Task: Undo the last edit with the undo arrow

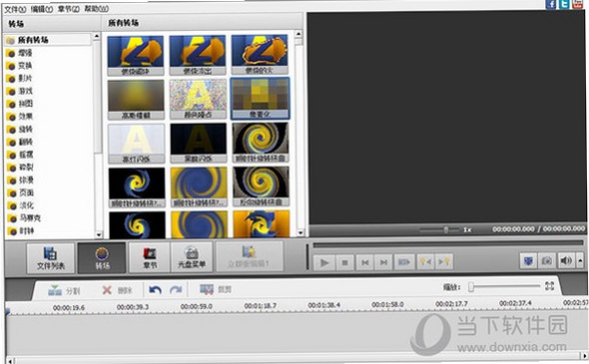Action: coord(155,289)
